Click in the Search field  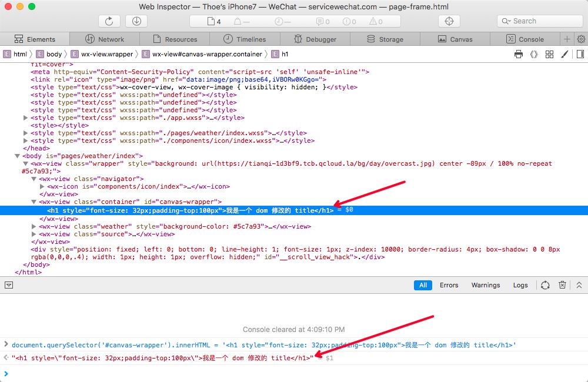[540, 21]
